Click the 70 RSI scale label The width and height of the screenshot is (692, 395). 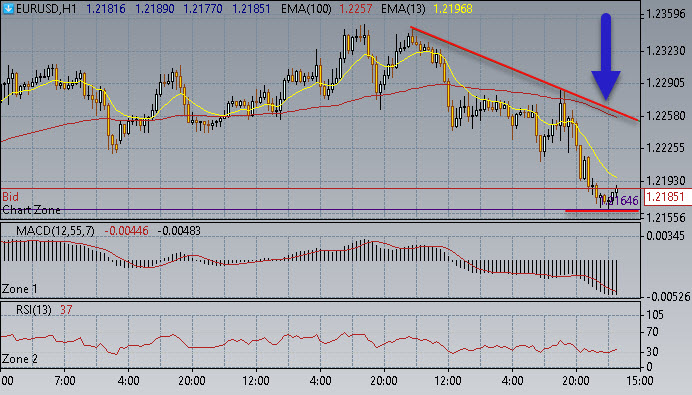(x=652, y=332)
